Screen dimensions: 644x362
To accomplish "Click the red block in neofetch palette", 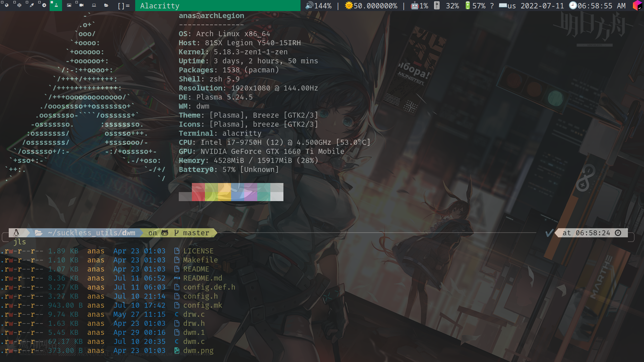I will point(198,192).
